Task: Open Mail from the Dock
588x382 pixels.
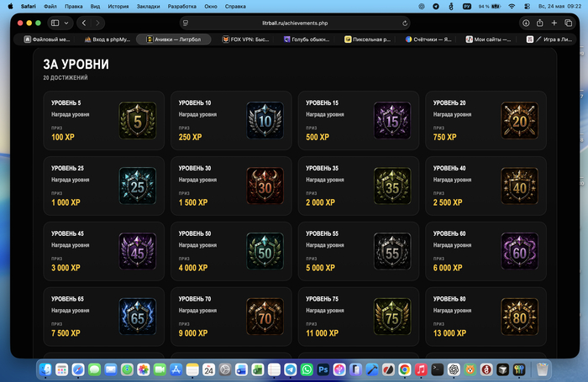Action: point(111,370)
